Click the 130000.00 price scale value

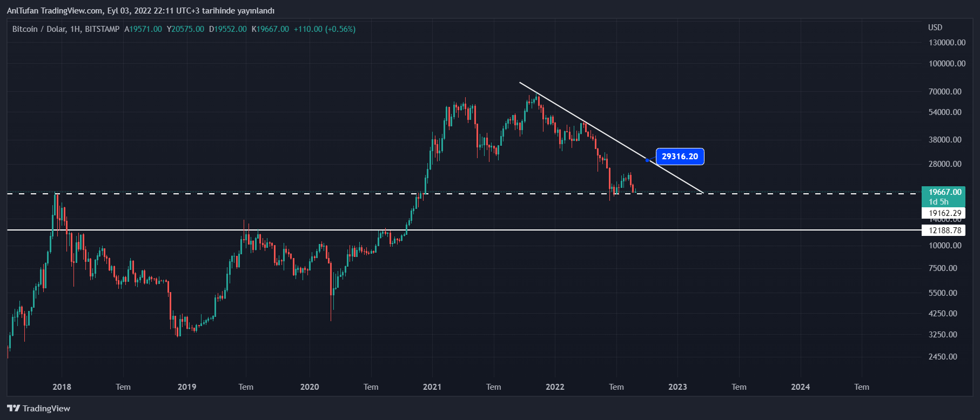tap(947, 43)
